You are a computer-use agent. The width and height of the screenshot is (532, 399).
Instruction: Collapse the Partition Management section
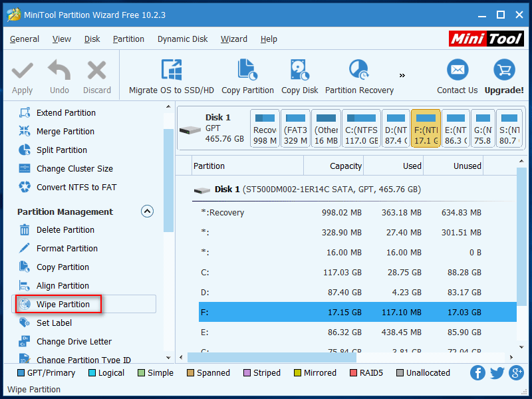pyautogui.click(x=148, y=211)
